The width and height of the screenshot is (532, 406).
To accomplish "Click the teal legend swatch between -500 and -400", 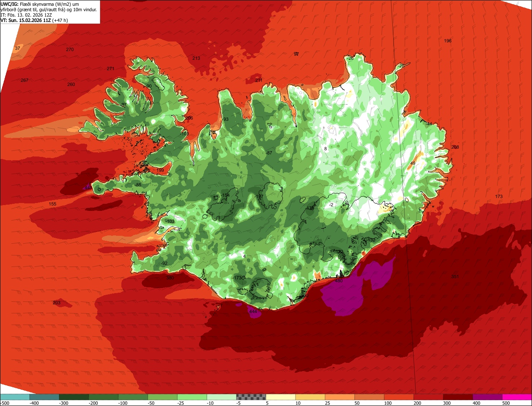I will tap(15, 396).
